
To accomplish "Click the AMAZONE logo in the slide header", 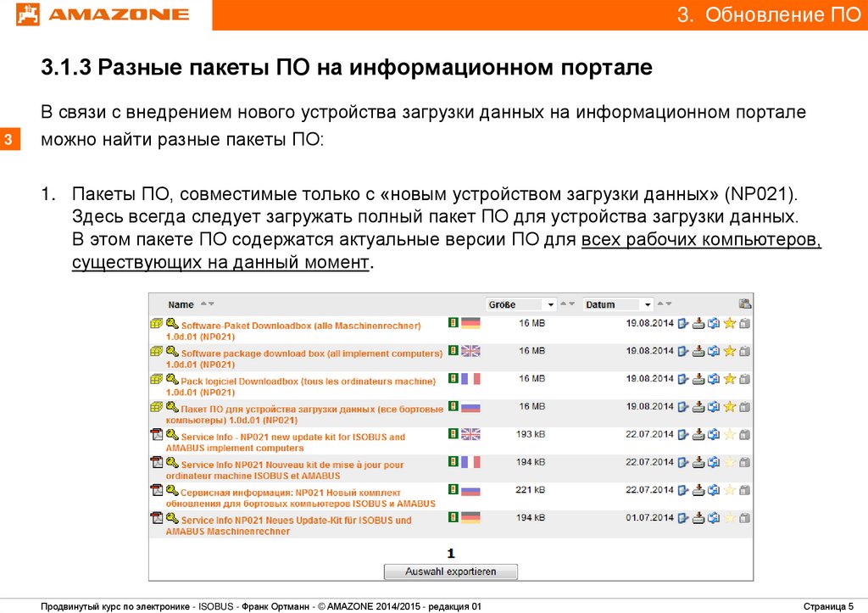I will [x=103, y=14].
